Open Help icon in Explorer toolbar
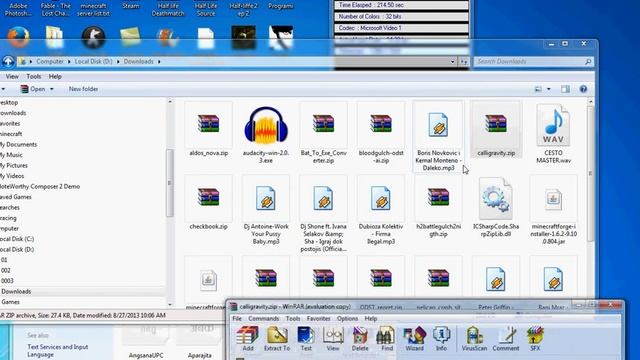Image resolution: width=640 pixels, height=360 pixels. tap(583, 89)
